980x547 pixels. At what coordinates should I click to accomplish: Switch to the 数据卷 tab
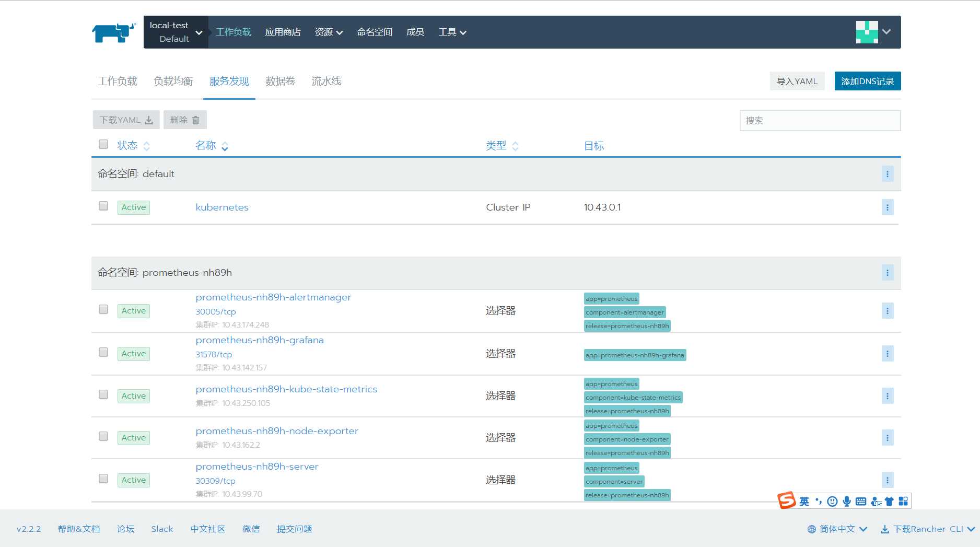click(281, 81)
